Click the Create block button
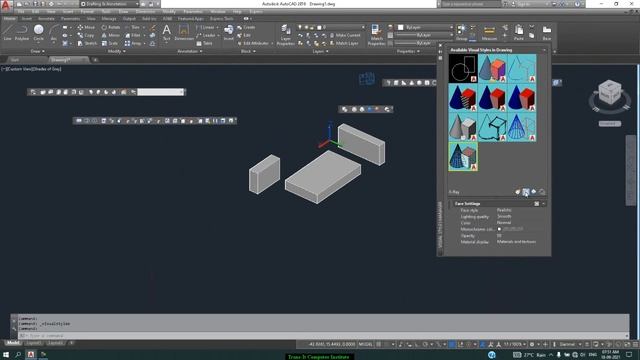Viewport: 640px width, 360px height. pyautogui.click(x=246, y=27)
